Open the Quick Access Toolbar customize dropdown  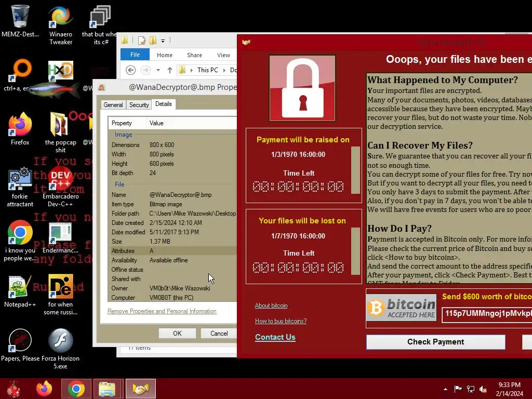tap(163, 41)
